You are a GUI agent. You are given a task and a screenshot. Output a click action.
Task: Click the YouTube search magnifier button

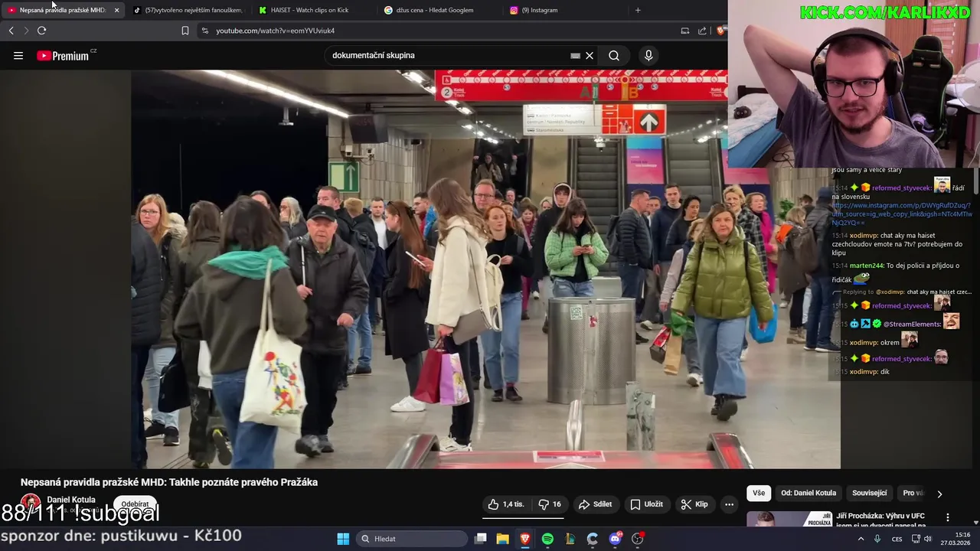pyautogui.click(x=614, y=55)
